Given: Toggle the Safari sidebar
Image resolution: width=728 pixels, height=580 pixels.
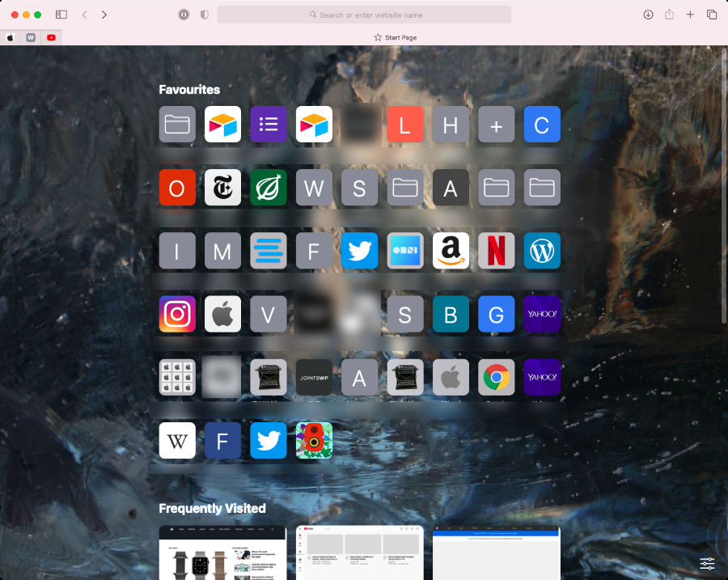Looking at the screenshot, I should [x=61, y=15].
